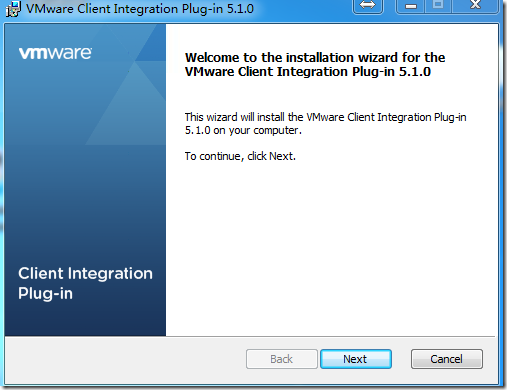Click the Cancel button

(447, 359)
